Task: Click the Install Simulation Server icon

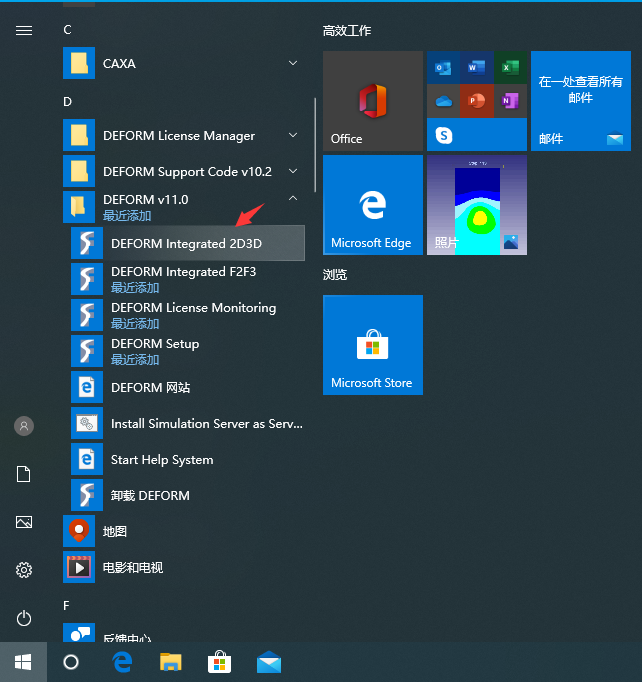Action: (87, 423)
